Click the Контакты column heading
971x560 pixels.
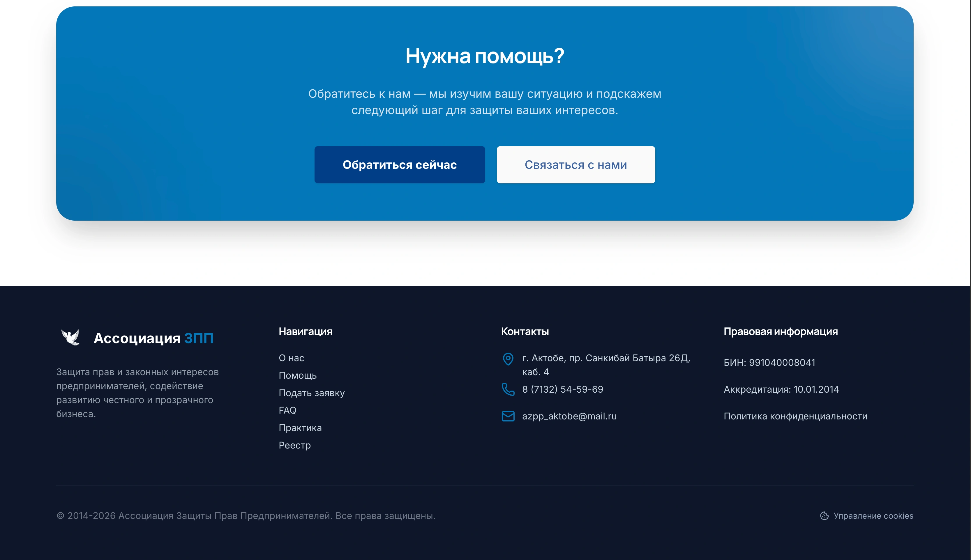(x=525, y=332)
